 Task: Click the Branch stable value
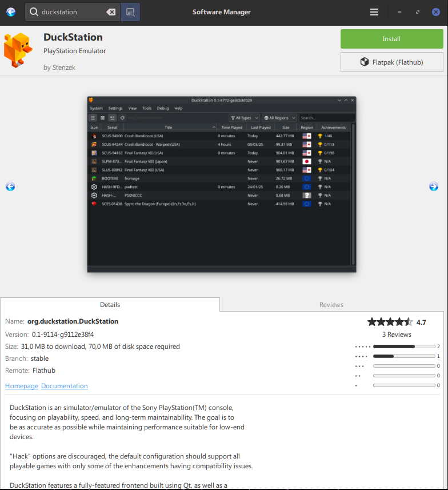click(39, 358)
